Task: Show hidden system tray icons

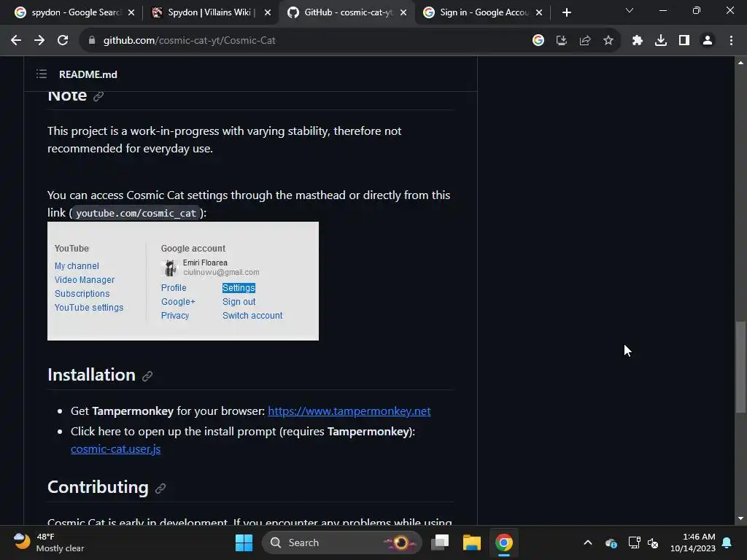Action: click(x=588, y=542)
